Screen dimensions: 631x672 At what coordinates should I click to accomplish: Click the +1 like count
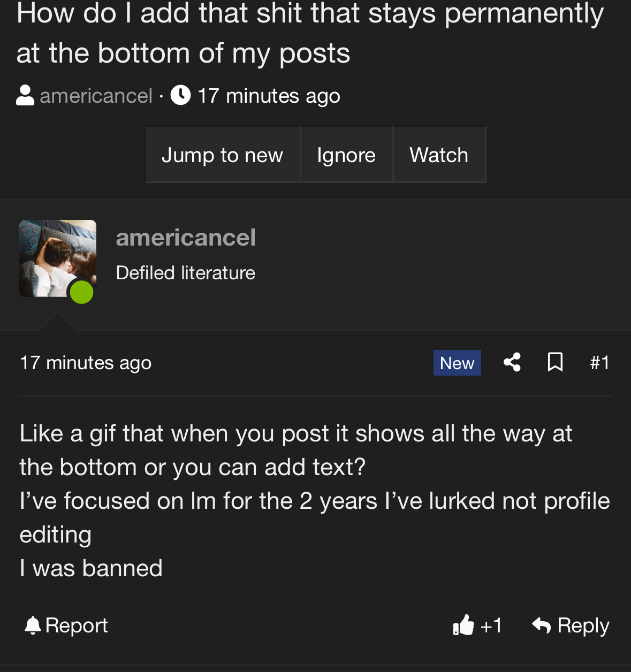(491, 625)
